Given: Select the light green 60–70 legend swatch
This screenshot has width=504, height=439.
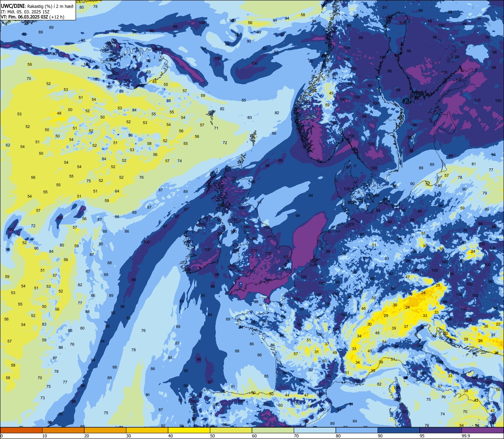Looking at the screenshot, I should point(273,430).
